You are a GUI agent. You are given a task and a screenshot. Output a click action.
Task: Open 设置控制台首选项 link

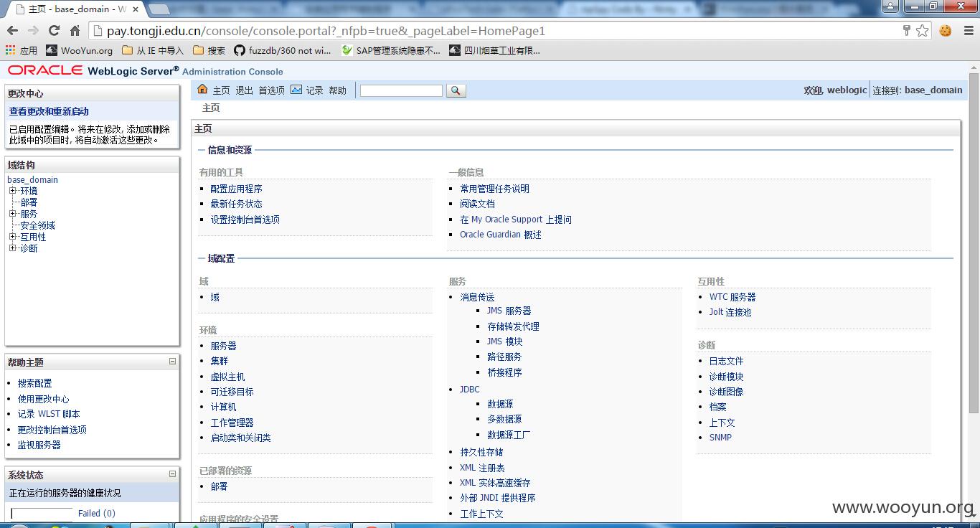coord(245,220)
